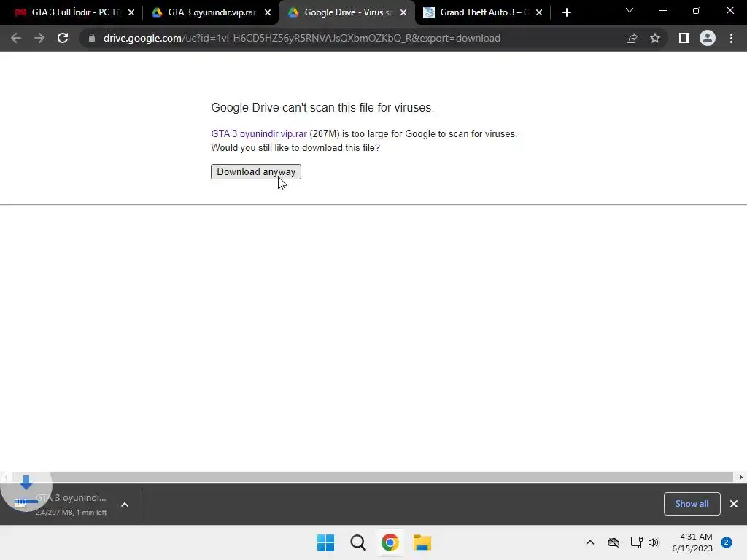Close the GTA 3 Full İndir tab
Image resolution: width=747 pixels, height=560 pixels.
(131, 12)
